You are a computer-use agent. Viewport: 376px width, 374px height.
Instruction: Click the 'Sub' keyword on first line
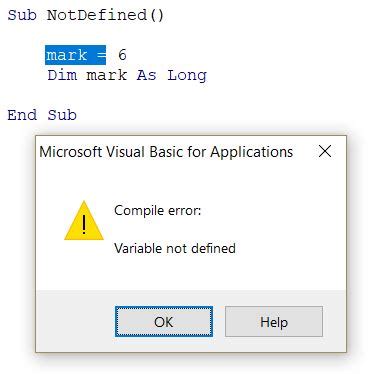22,15
